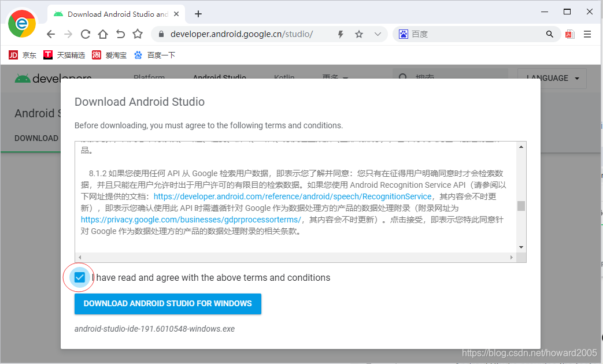Open the RecognitionService reference link
The image size is (603, 364).
(x=293, y=196)
